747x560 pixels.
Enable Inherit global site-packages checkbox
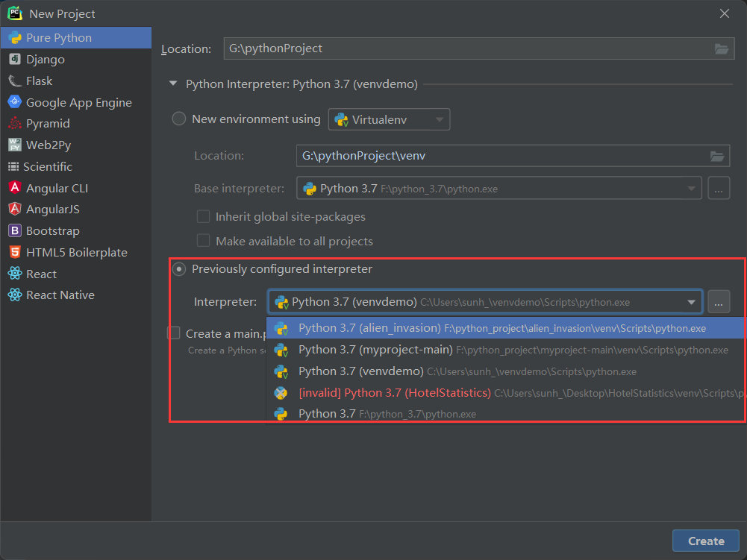tap(204, 217)
